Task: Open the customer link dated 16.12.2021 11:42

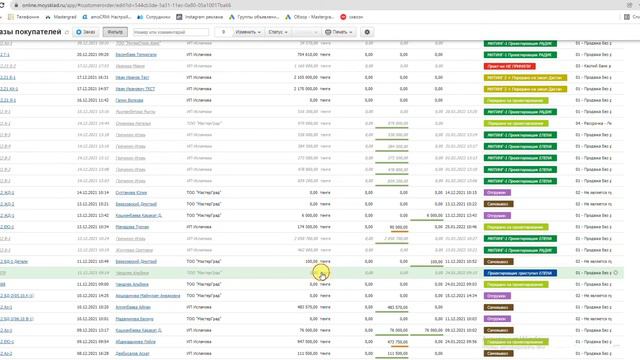Action: tap(129, 100)
